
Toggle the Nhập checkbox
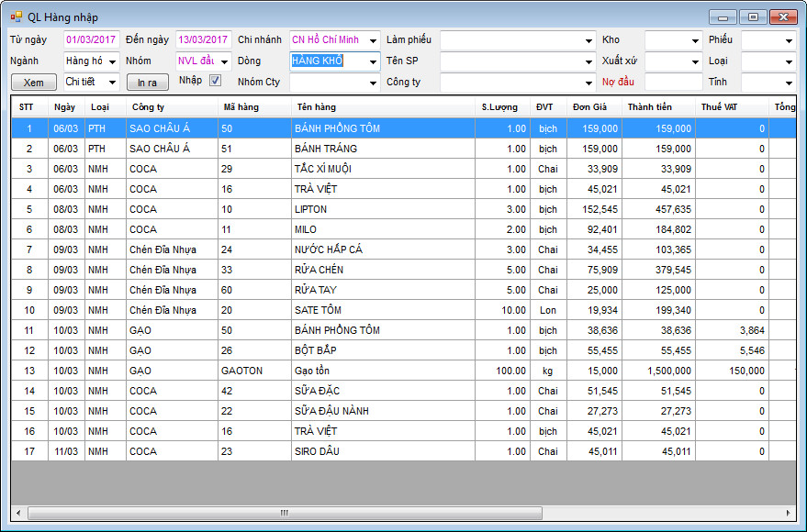tap(215, 81)
